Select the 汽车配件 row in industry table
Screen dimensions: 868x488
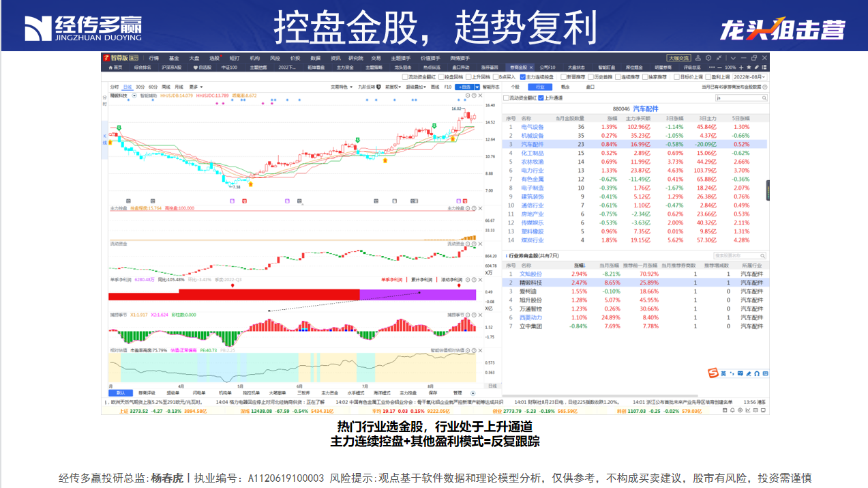click(x=635, y=144)
